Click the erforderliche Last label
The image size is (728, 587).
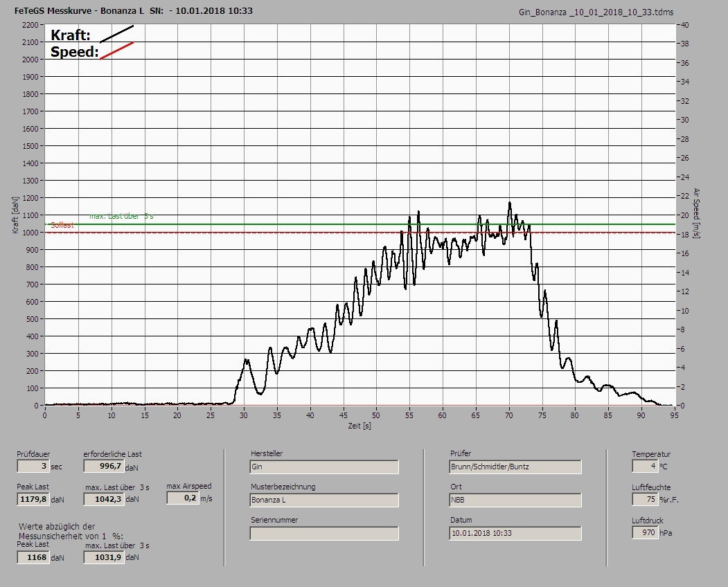tap(112, 454)
